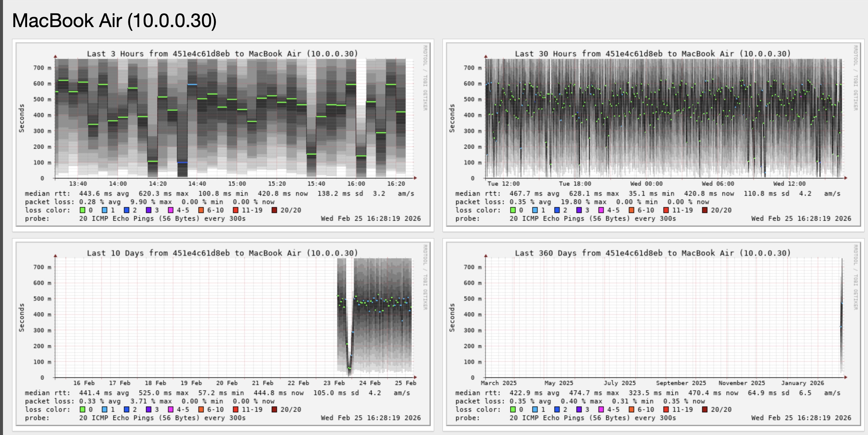868x435 pixels.
Task: Click green loss color 0 swatch in 3 Hours graph
Action: tap(82, 210)
